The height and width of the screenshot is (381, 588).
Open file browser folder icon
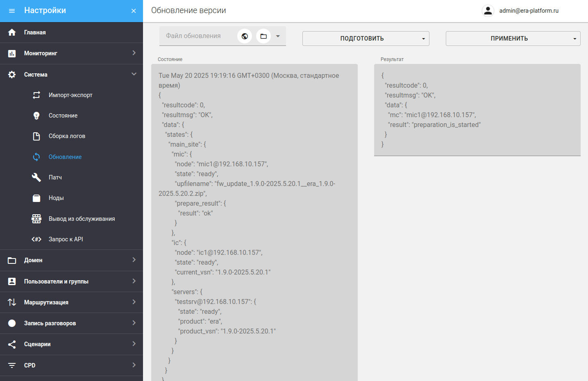pyautogui.click(x=263, y=36)
